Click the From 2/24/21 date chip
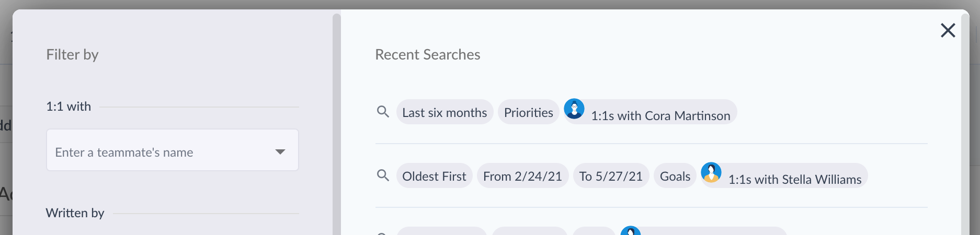Image resolution: width=980 pixels, height=235 pixels. (x=522, y=176)
